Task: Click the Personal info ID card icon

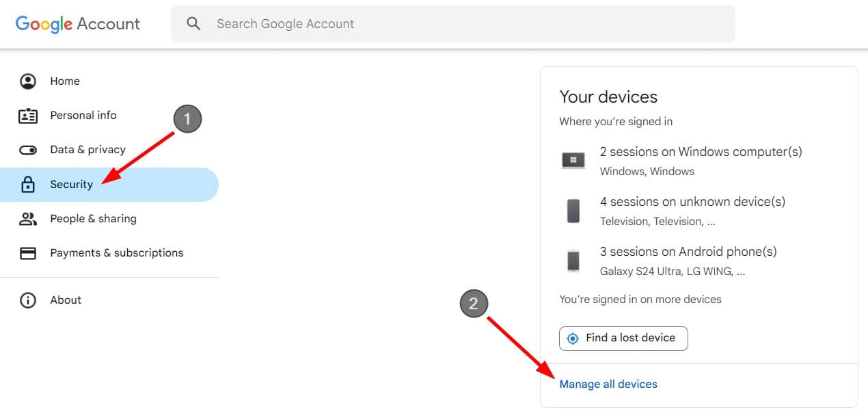Action: point(28,116)
